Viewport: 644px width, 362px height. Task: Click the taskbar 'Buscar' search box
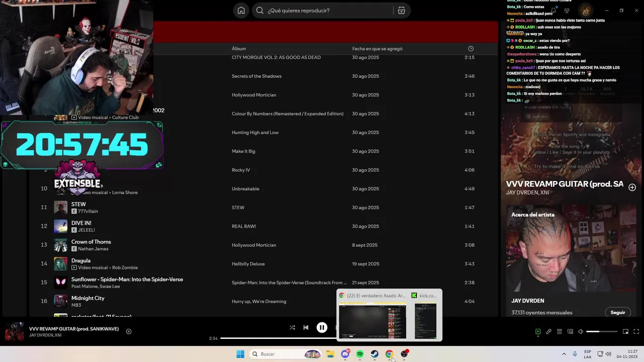click(x=285, y=354)
